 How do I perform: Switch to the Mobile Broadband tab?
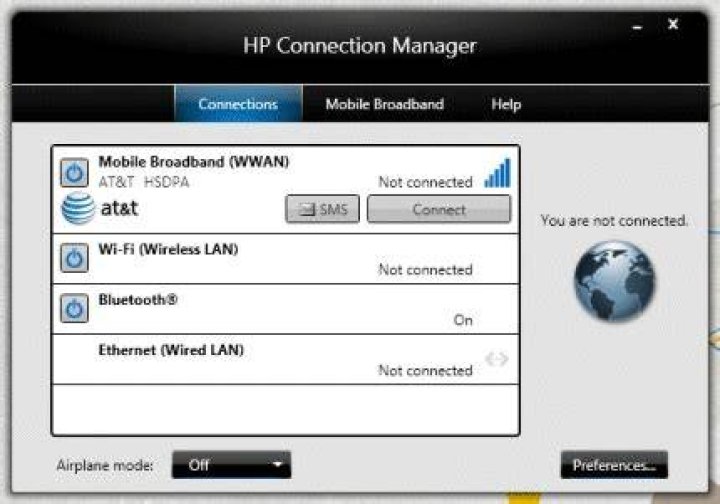pos(385,104)
